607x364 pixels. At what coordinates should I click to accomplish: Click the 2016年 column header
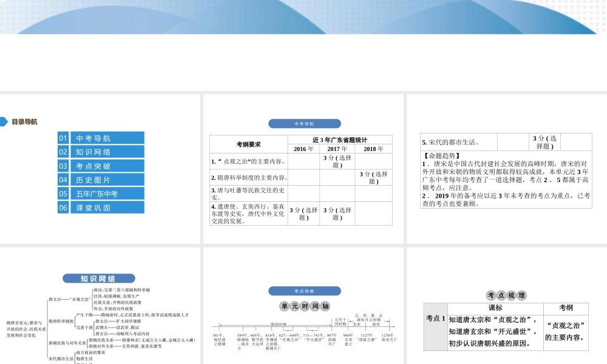pyautogui.click(x=303, y=149)
